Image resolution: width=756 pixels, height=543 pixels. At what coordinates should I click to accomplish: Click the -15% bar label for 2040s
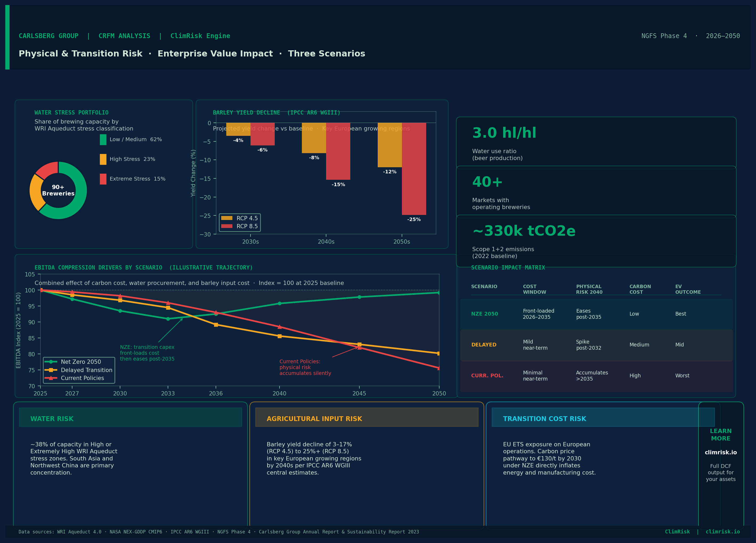(338, 185)
